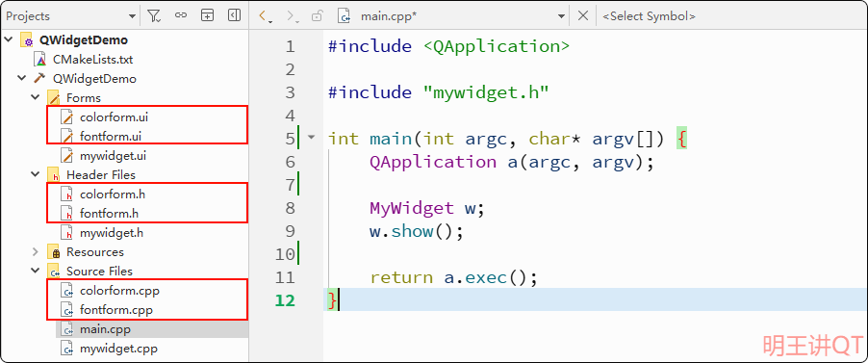Open the main.cpp open documents dropdown
This screenshot has height=363, width=868.
coord(561,16)
